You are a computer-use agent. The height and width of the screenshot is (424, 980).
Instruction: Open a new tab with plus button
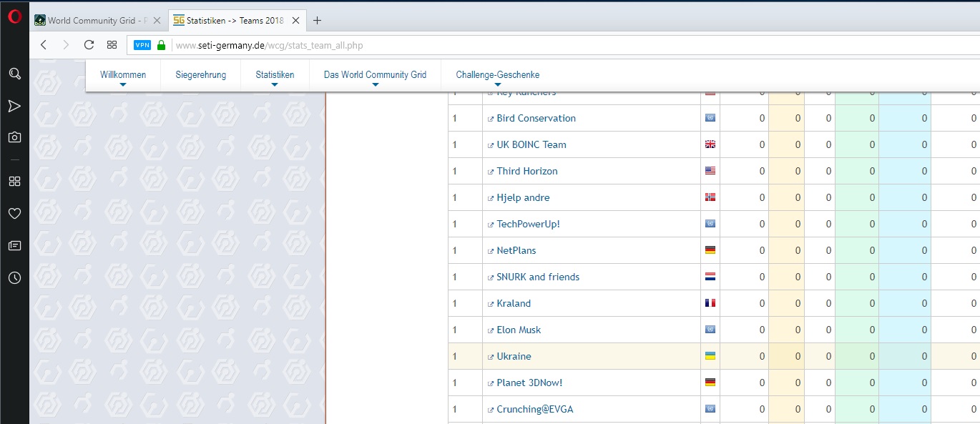[318, 21]
